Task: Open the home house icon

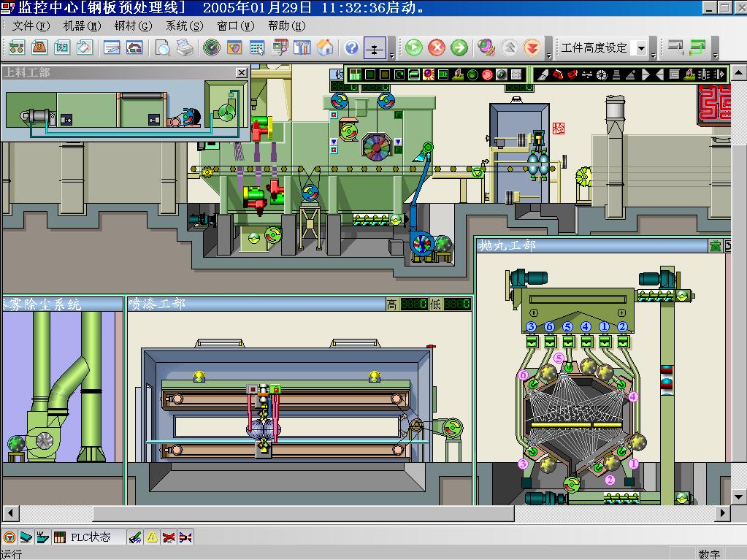Action: click(x=325, y=48)
